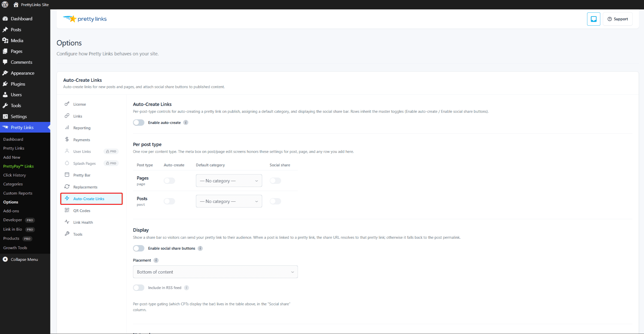644x334 pixels.
Task: Click the Dashboard gauge icon in sidebar
Action: pos(5,19)
